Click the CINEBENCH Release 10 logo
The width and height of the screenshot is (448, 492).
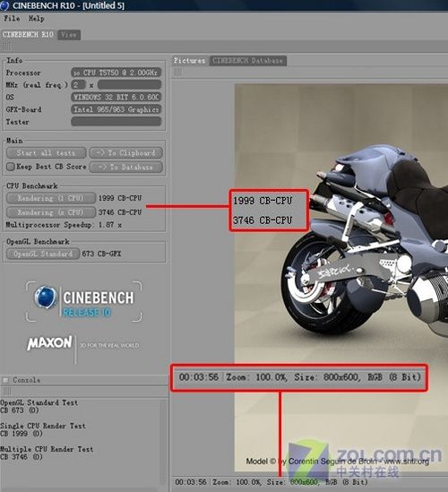[x=83, y=301]
